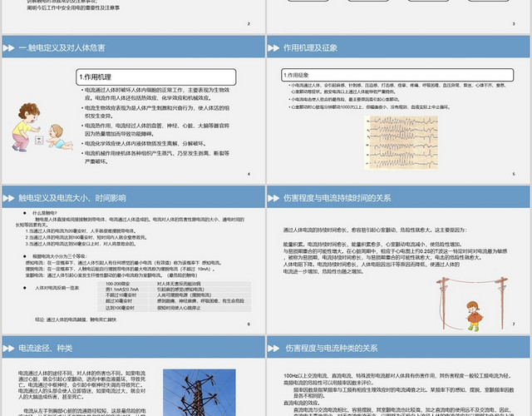
Task: Click slide page number 3
Action: (514, 24)
